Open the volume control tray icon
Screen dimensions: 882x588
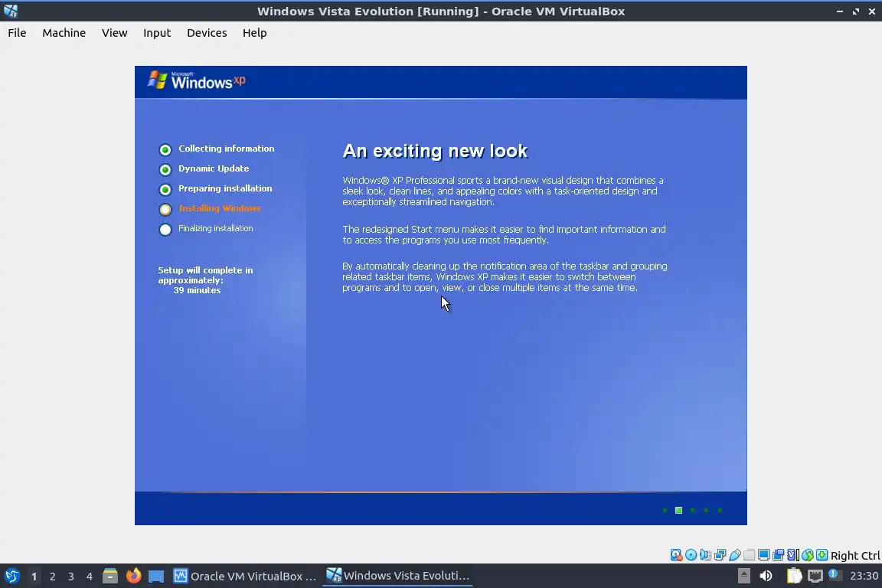766,576
